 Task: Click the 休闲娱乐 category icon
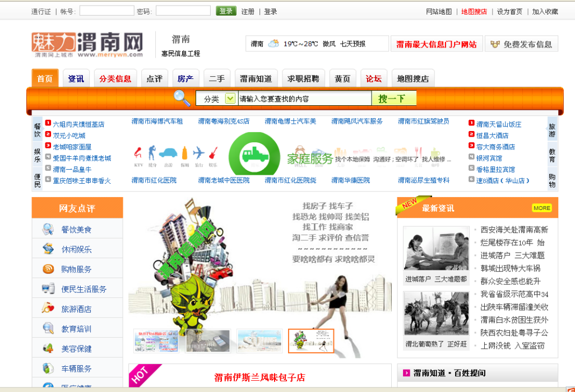pyautogui.click(x=48, y=249)
